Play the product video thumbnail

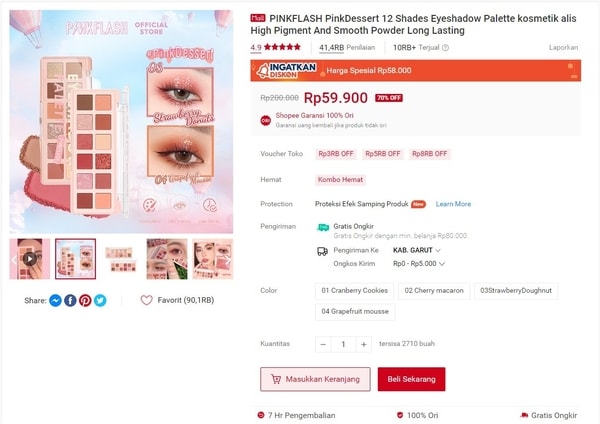coord(29,259)
